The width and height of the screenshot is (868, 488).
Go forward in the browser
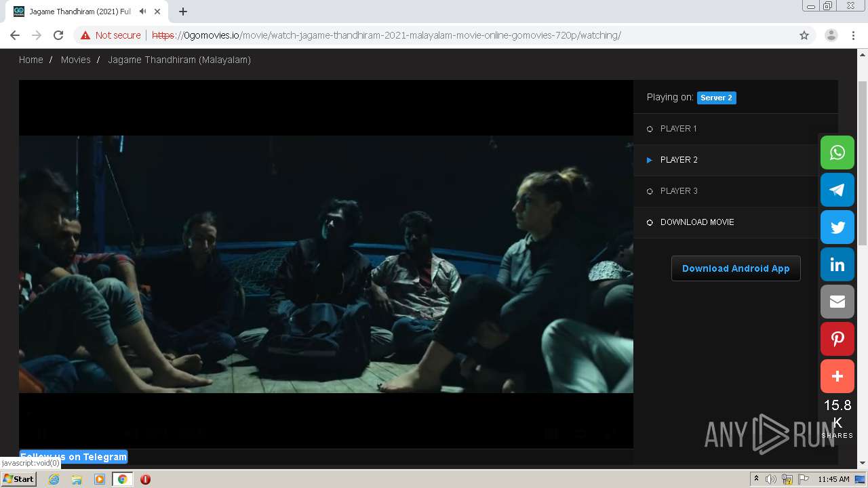coord(37,35)
